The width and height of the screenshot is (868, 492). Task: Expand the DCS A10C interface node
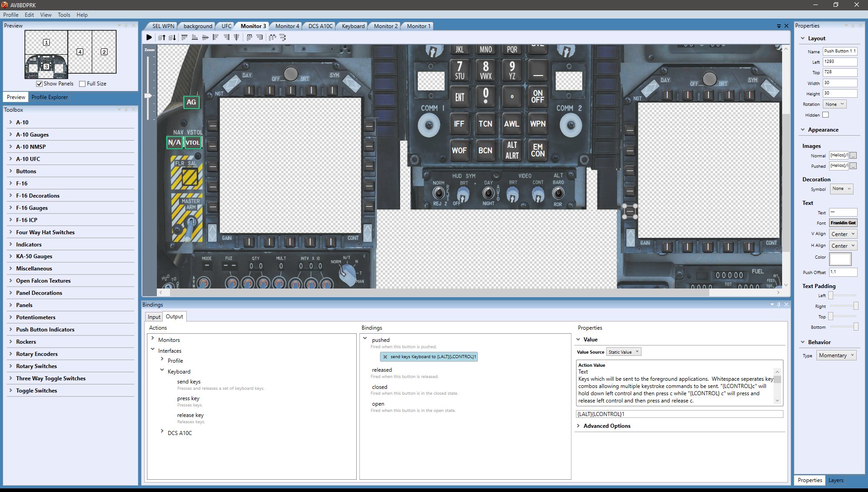click(x=162, y=431)
